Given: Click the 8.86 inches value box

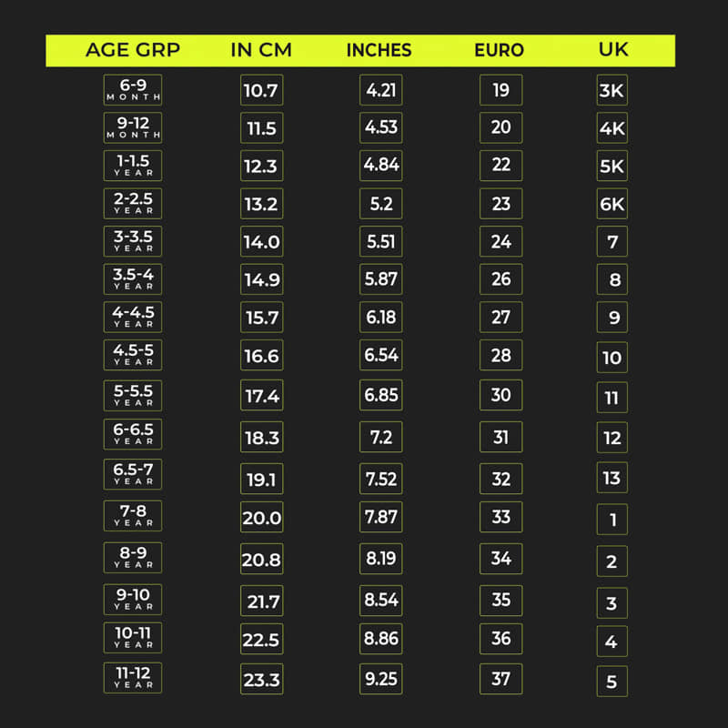Looking at the screenshot, I should [x=381, y=639].
